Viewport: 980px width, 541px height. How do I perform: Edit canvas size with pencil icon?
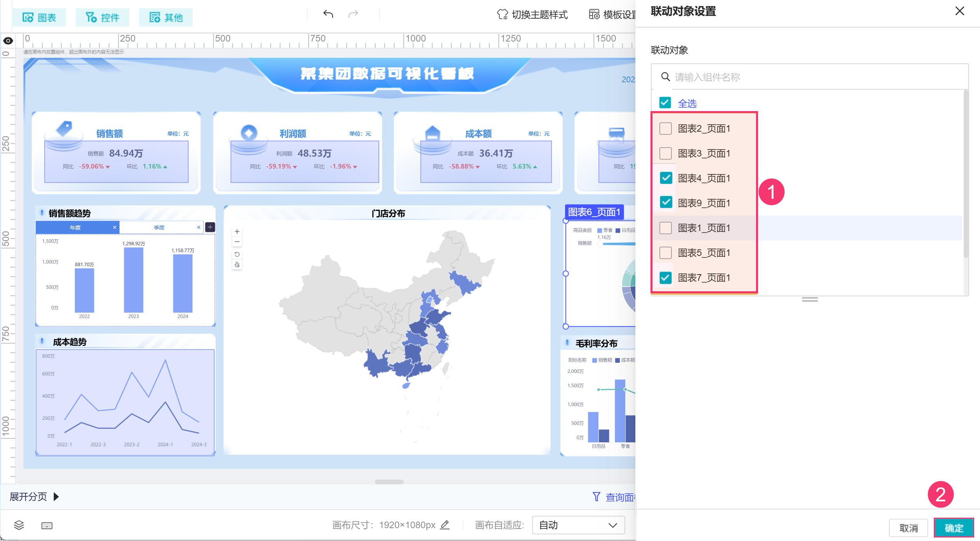tap(445, 525)
